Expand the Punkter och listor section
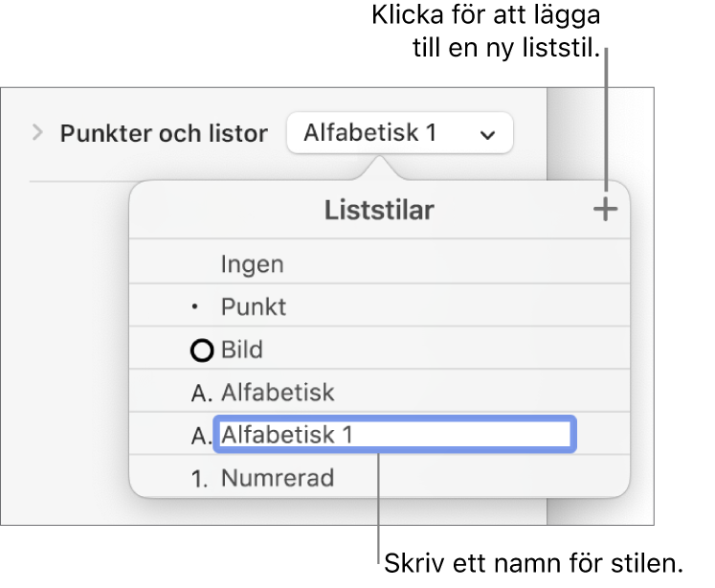Image resolution: width=715 pixels, height=588 pixels. point(38,133)
